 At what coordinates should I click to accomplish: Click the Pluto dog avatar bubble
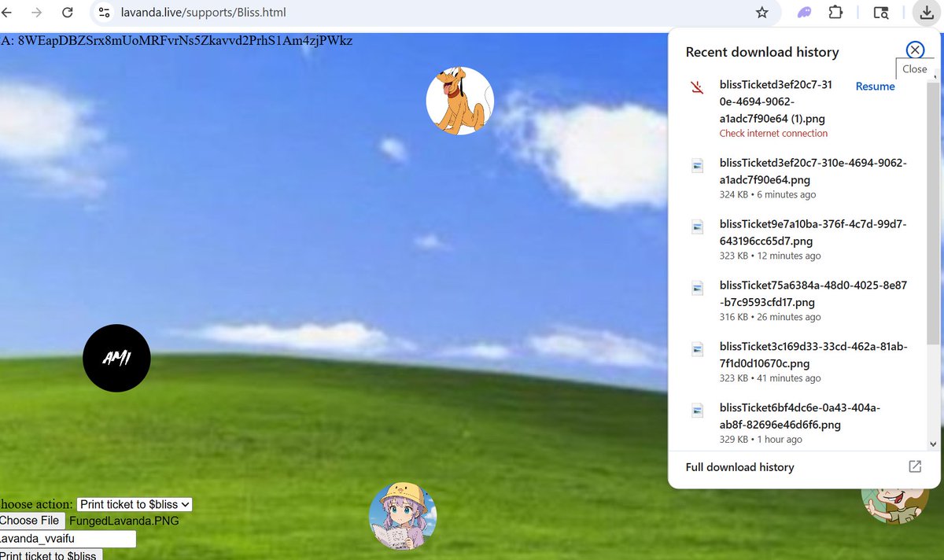pos(460,101)
